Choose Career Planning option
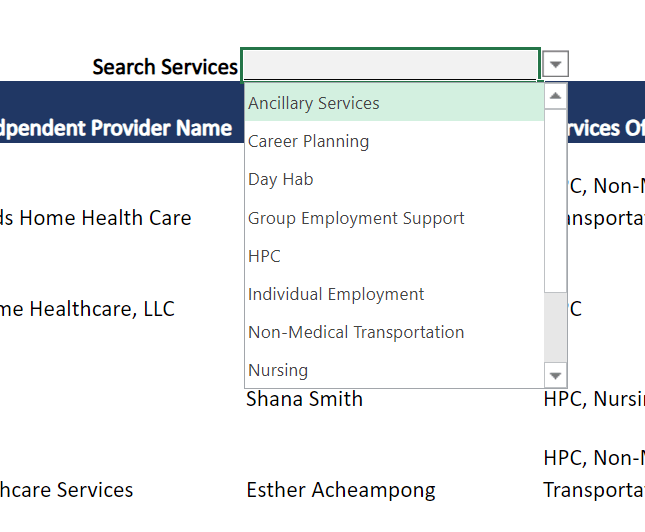 click(308, 141)
